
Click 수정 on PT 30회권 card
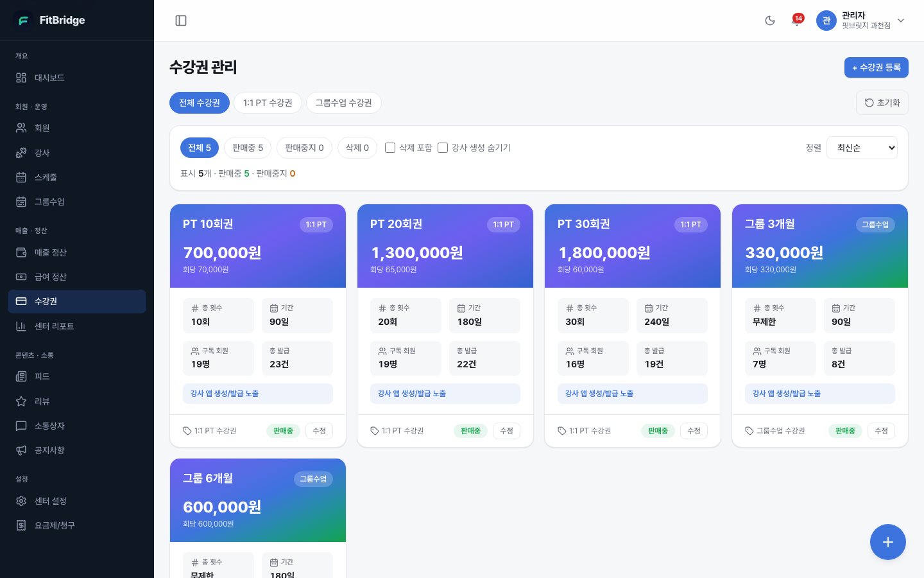pyautogui.click(x=694, y=431)
